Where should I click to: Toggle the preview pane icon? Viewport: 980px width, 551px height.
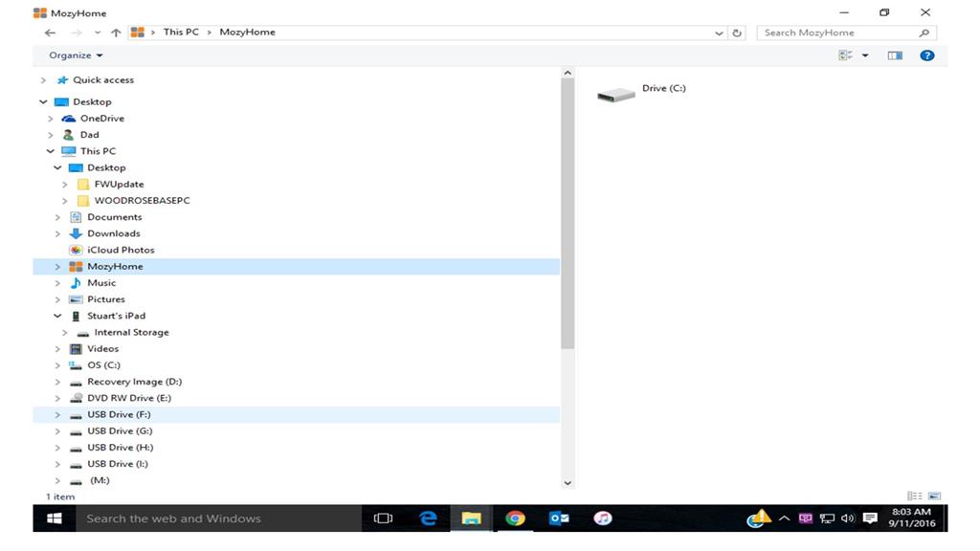click(895, 55)
